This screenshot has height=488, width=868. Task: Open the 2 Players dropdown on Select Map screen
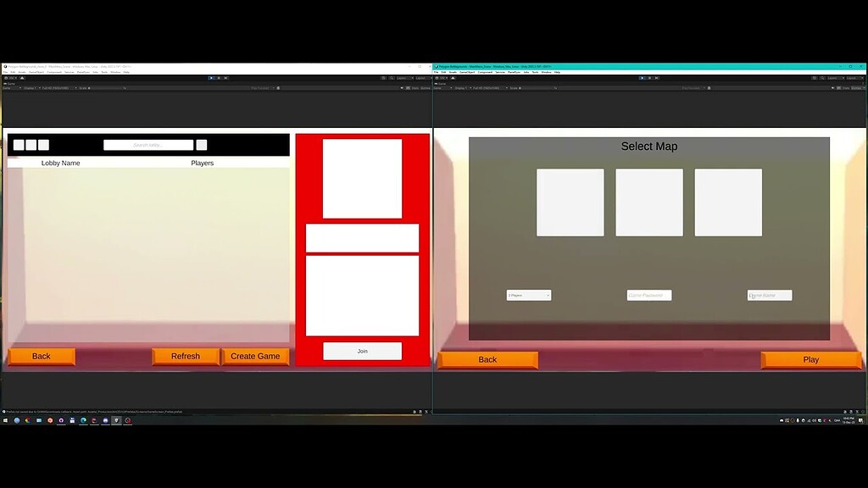click(527, 294)
